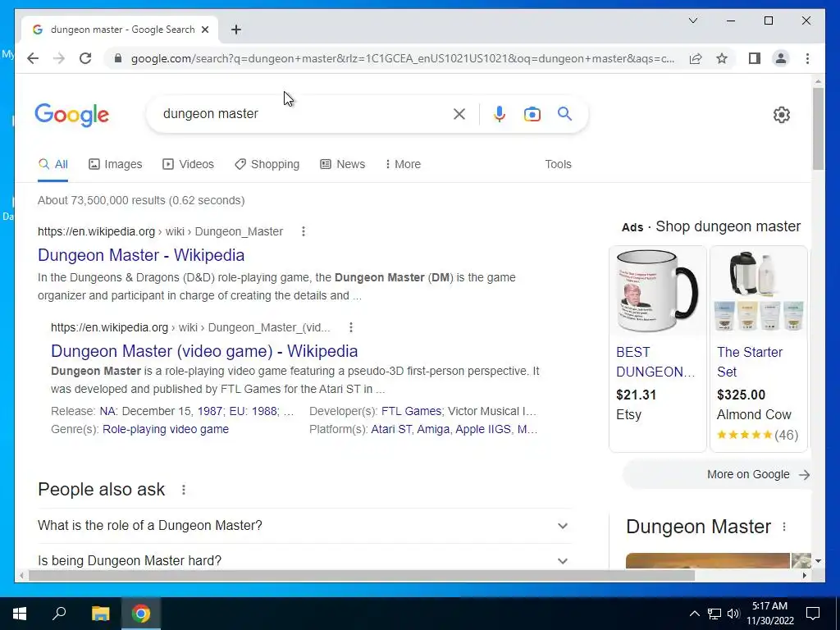Bookmark this page with the star icon
840x630 pixels.
(722, 58)
